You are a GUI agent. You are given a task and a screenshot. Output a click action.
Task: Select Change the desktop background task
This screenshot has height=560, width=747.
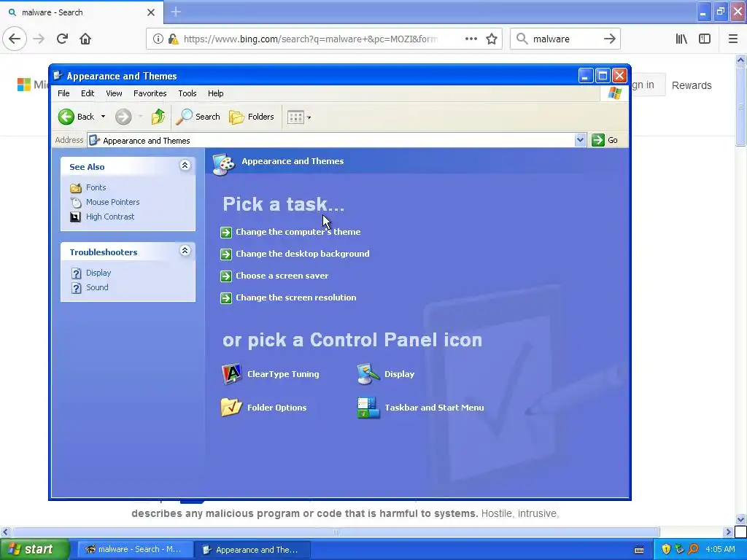(x=303, y=254)
